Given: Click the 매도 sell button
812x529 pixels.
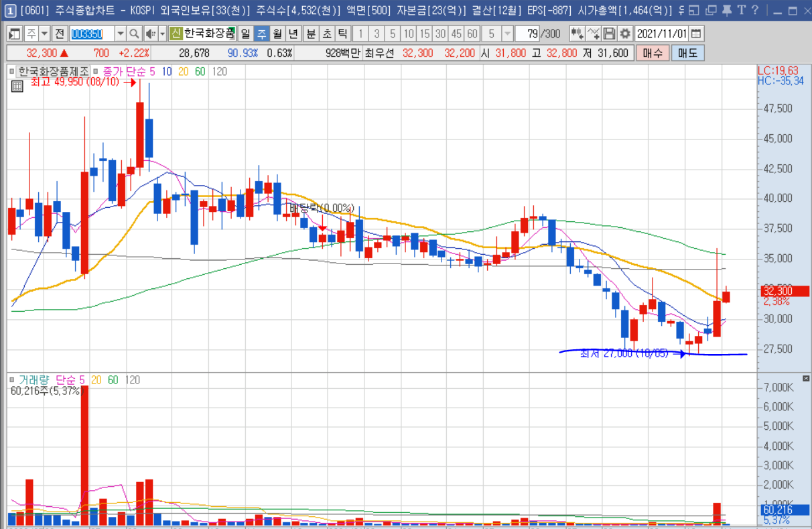Looking at the screenshot, I should pyautogui.click(x=687, y=53).
